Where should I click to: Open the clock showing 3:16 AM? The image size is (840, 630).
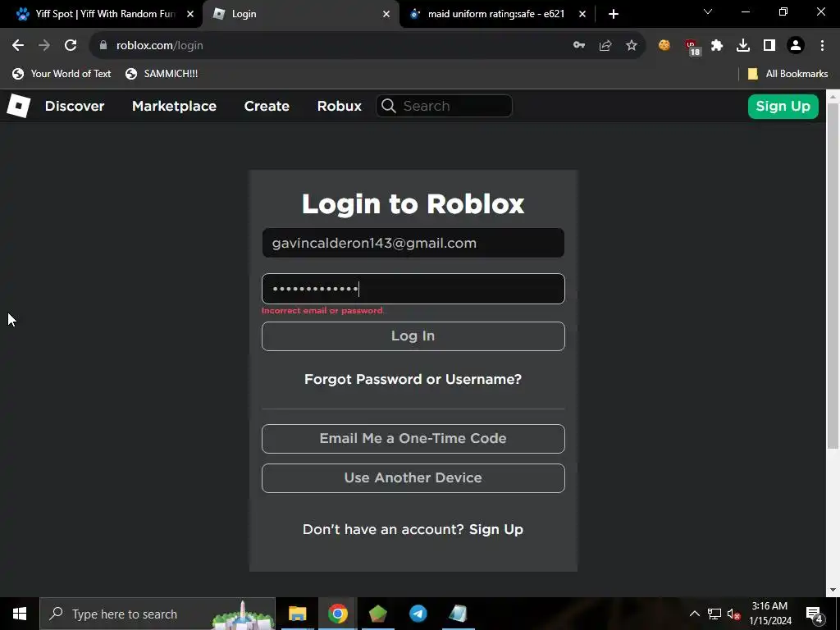769,614
